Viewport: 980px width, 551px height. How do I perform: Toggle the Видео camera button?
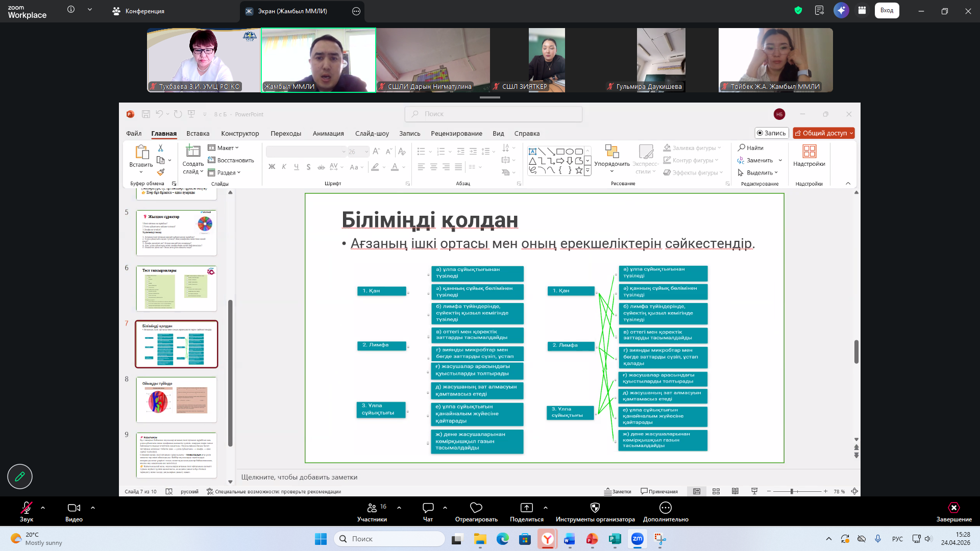pos(73,508)
